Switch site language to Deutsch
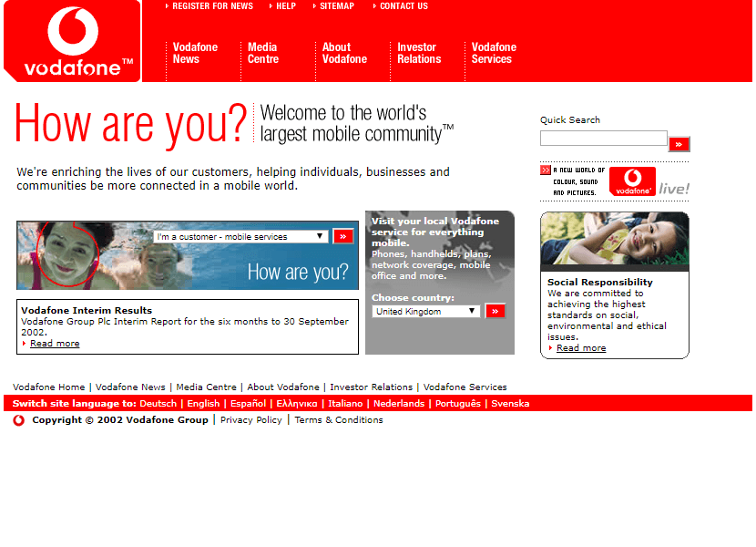756x547 pixels. pyautogui.click(x=158, y=404)
